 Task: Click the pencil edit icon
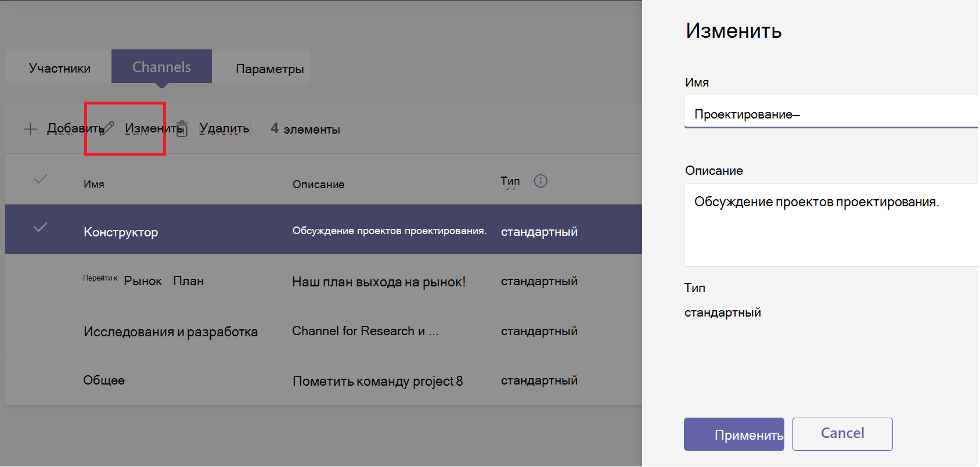click(107, 128)
